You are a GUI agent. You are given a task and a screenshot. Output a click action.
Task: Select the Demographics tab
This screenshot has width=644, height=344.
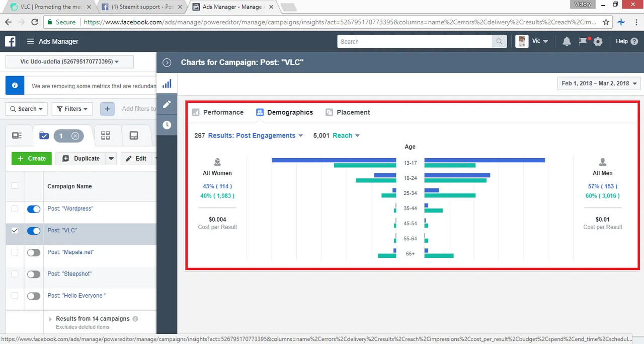click(285, 112)
